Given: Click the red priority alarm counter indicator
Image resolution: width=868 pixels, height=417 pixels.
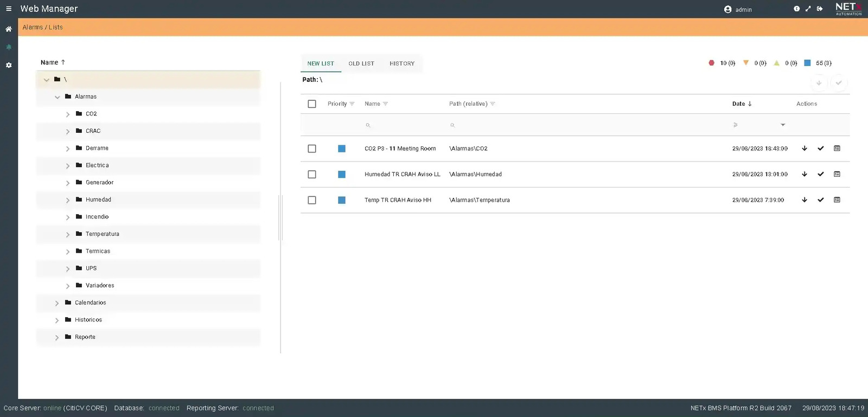Looking at the screenshot, I should 712,63.
